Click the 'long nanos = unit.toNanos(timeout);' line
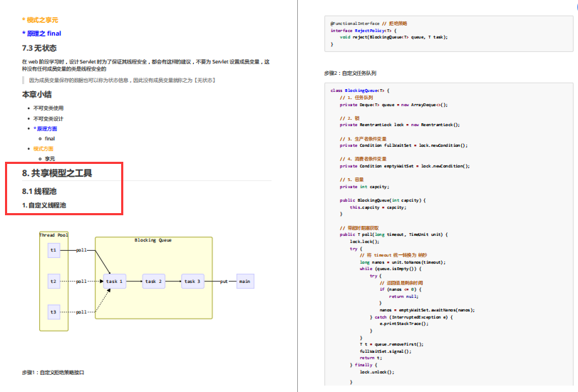The height and width of the screenshot is (392, 578). [403, 262]
